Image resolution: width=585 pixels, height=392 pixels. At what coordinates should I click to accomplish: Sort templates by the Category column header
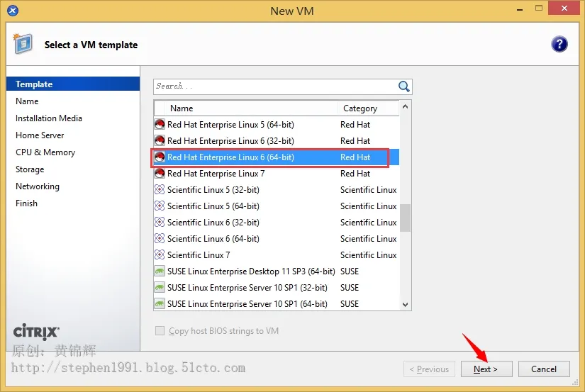pos(369,108)
